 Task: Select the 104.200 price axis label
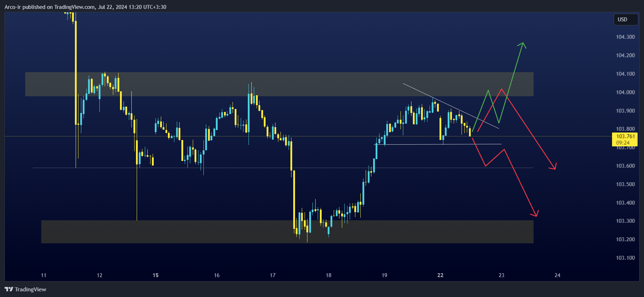click(x=625, y=55)
